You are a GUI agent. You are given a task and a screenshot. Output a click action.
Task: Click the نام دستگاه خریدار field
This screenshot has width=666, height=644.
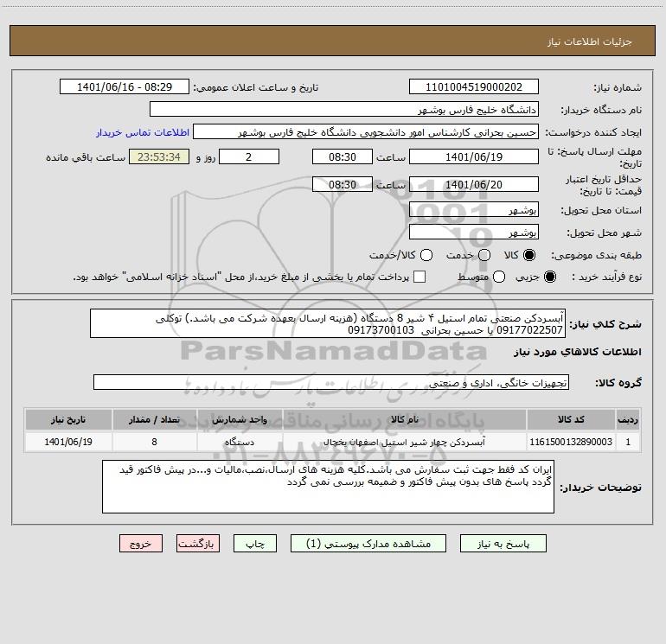point(344,109)
